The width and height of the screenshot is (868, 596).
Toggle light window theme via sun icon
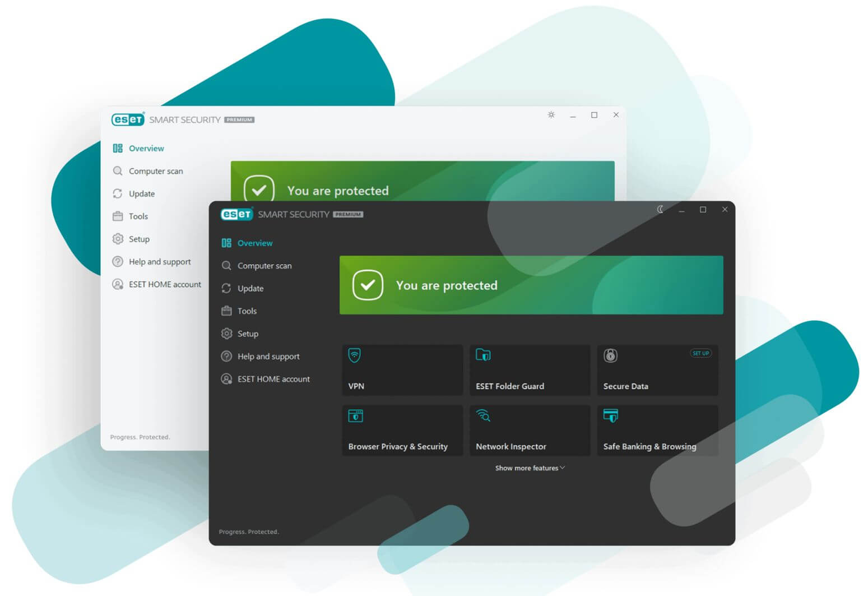[551, 115]
